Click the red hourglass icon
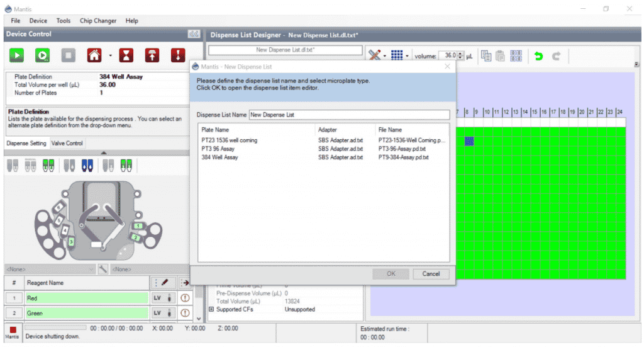644x347 pixels. (127, 55)
